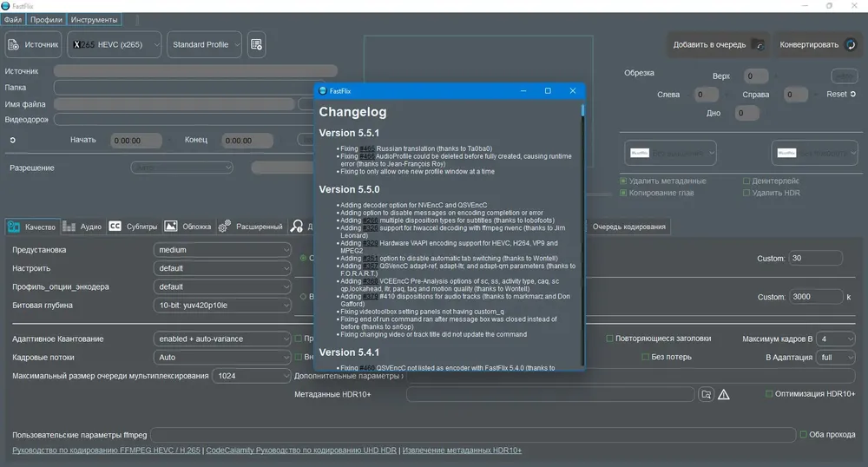868x467 pixels.
Task: Click the Custom field with value 30
Action: coord(816,258)
